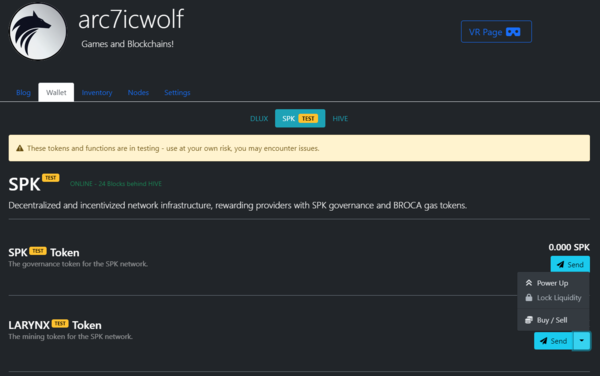Click the testing warning alert text

[x=173, y=148]
